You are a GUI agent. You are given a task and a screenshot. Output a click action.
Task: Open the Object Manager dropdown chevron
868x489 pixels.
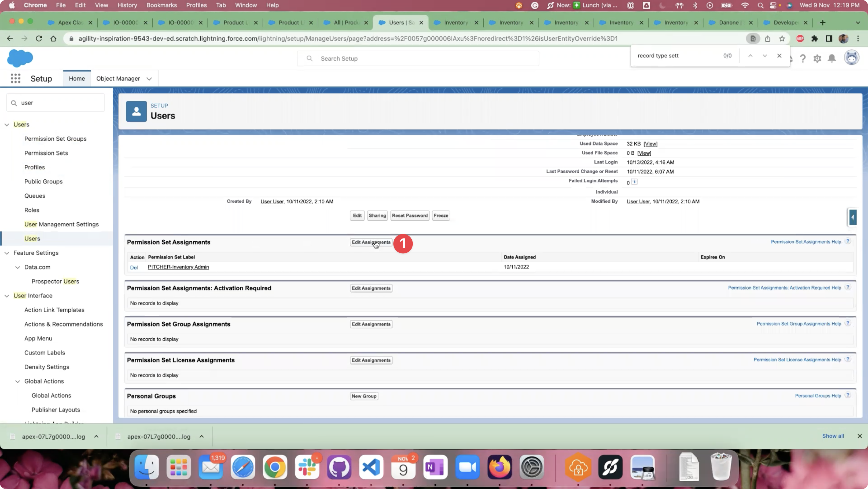click(x=149, y=79)
